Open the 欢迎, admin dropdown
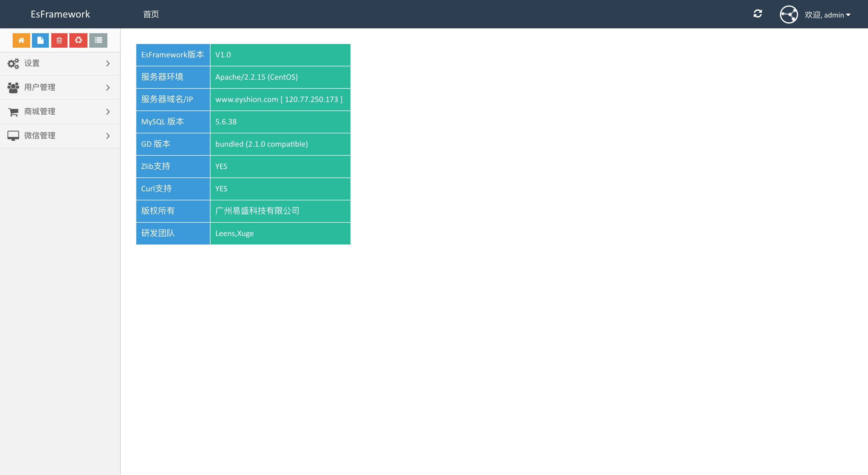This screenshot has height=475, width=868. 827,15
